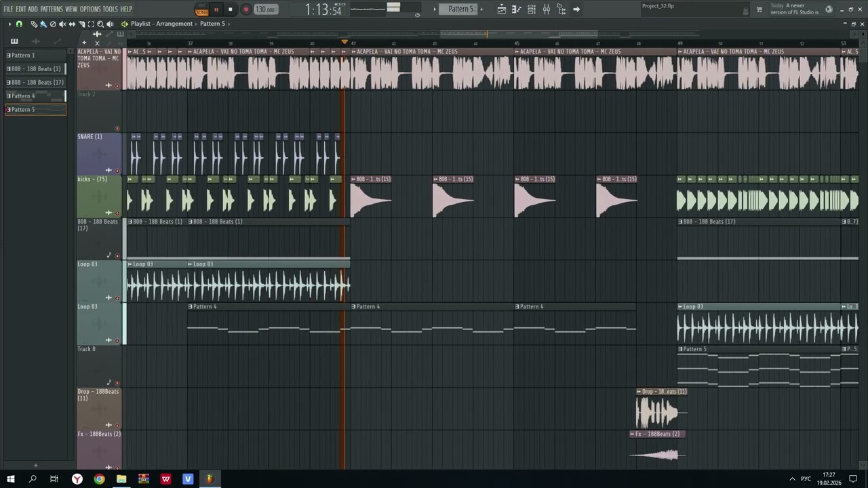
Task: Switch to Song mode
Action: (x=201, y=12)
